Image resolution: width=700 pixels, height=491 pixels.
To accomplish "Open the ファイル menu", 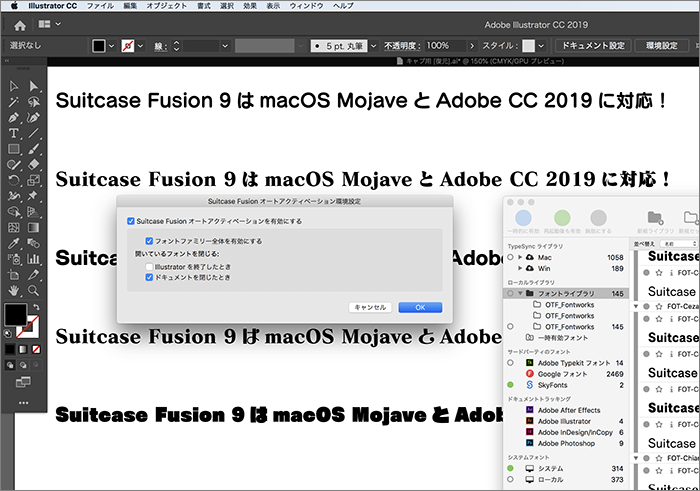I will pos(100,6).
